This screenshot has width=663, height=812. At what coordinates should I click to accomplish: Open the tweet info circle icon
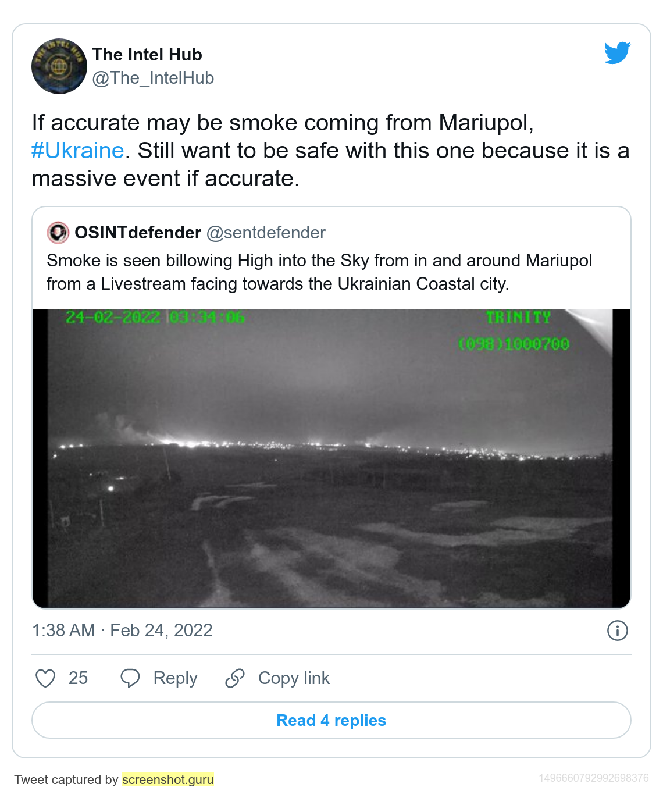click(x=617, y=631)
